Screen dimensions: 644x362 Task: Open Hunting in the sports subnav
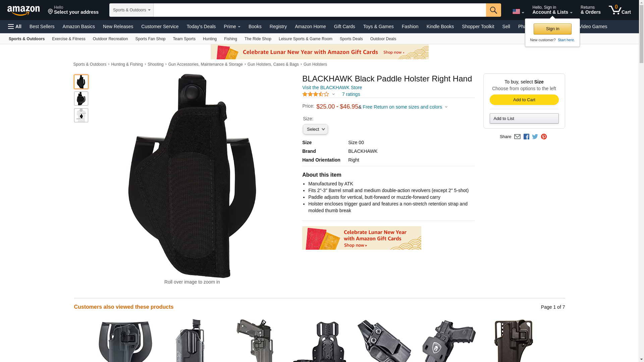210,39
